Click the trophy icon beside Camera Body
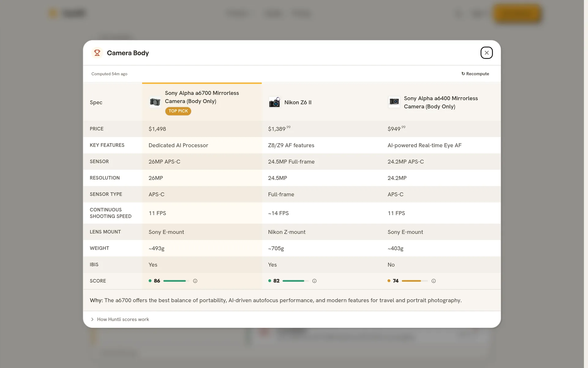588x368 pixels. 97,53
